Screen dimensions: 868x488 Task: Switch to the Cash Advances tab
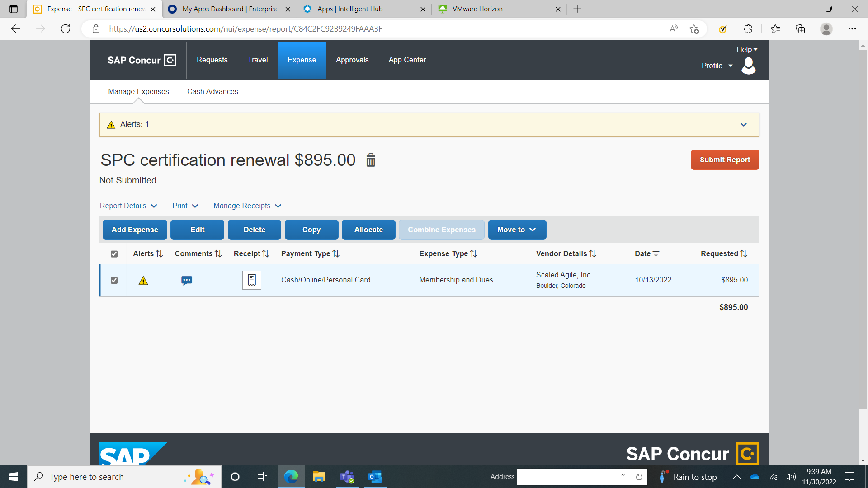click(x=212, y=92)
